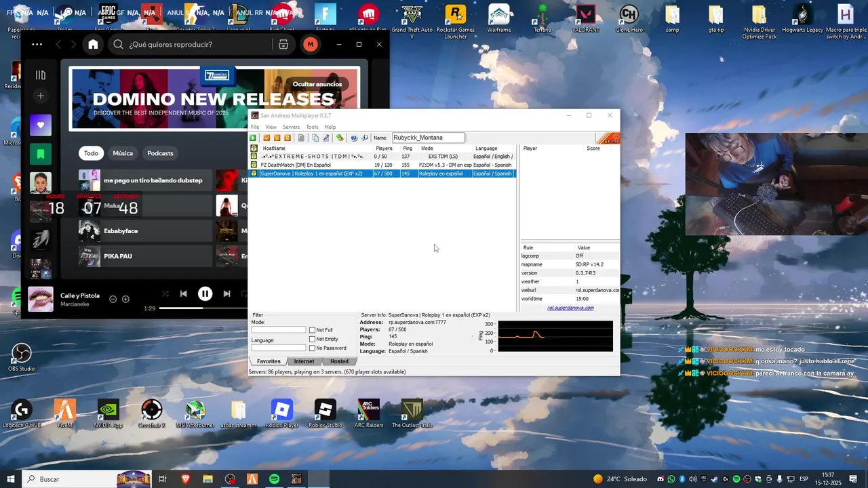
Task: Open the PIKA PAU card in Spotify
Action: [145, 256]
